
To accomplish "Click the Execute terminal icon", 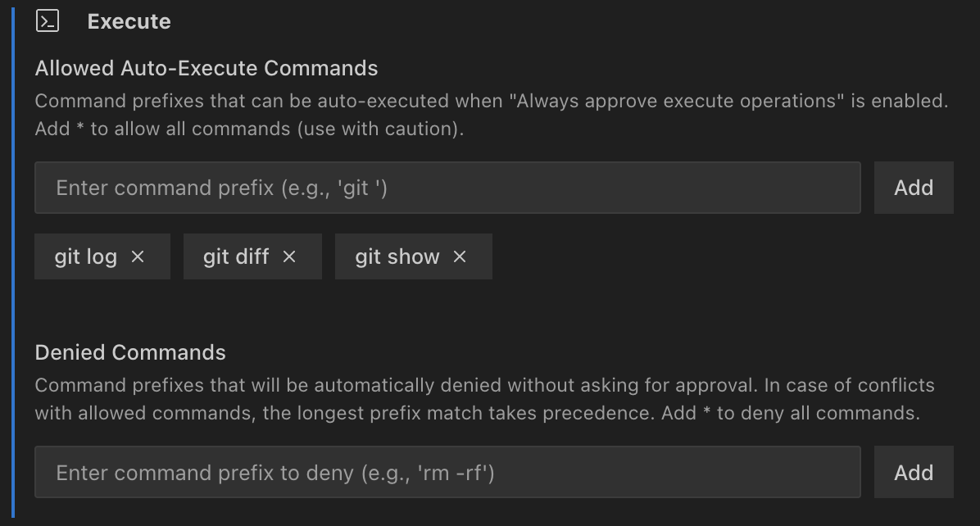I will click(x=48, y=21).
